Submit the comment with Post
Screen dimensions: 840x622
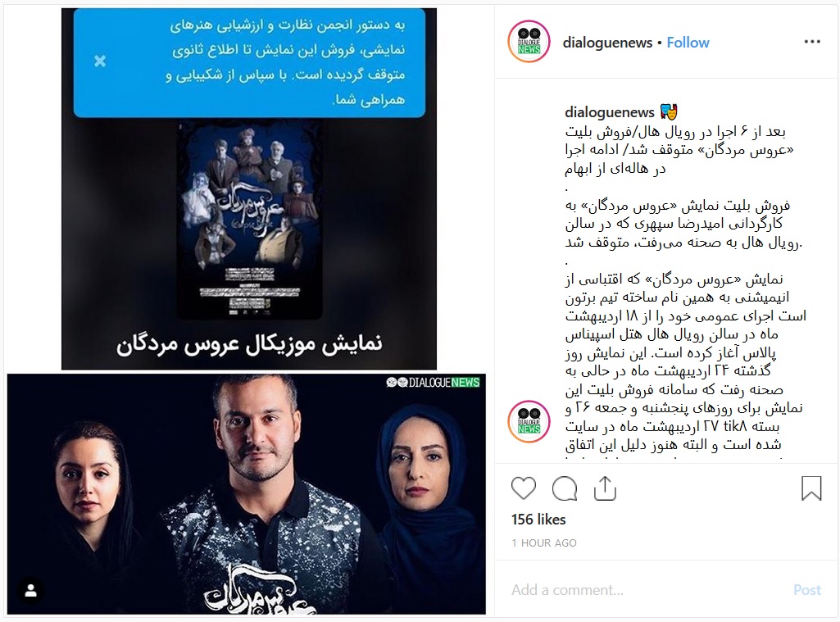(806, 590)
